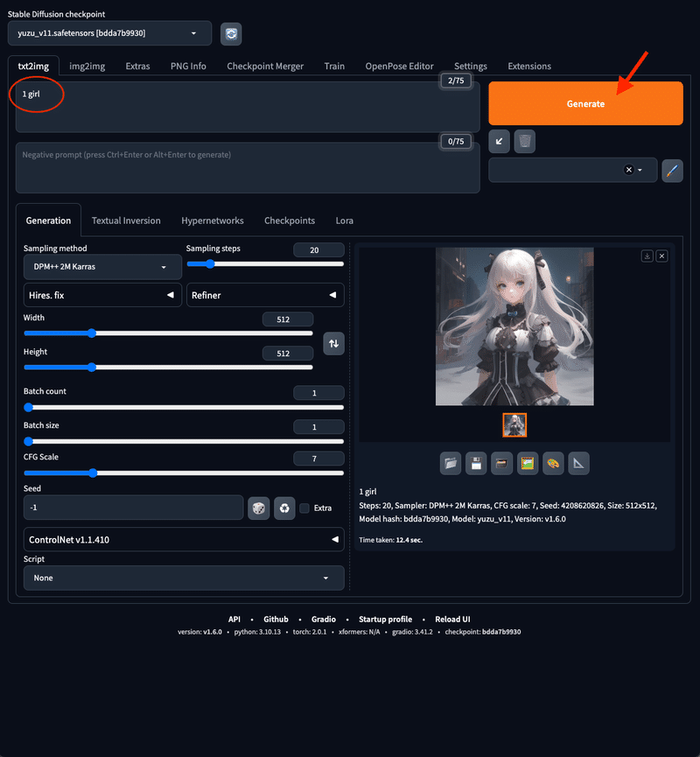Viewport: 700px width, 757px height.
Task: Click the Width value box
Action: 288,319
